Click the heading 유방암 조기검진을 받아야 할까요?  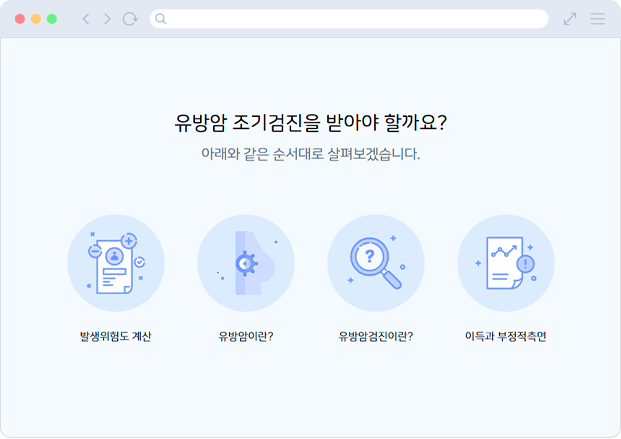[310, 123]
